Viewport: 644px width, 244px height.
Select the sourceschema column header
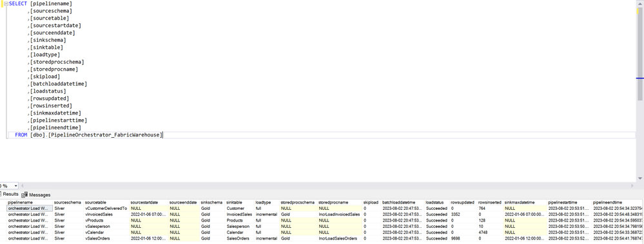(x=68, y=203)
